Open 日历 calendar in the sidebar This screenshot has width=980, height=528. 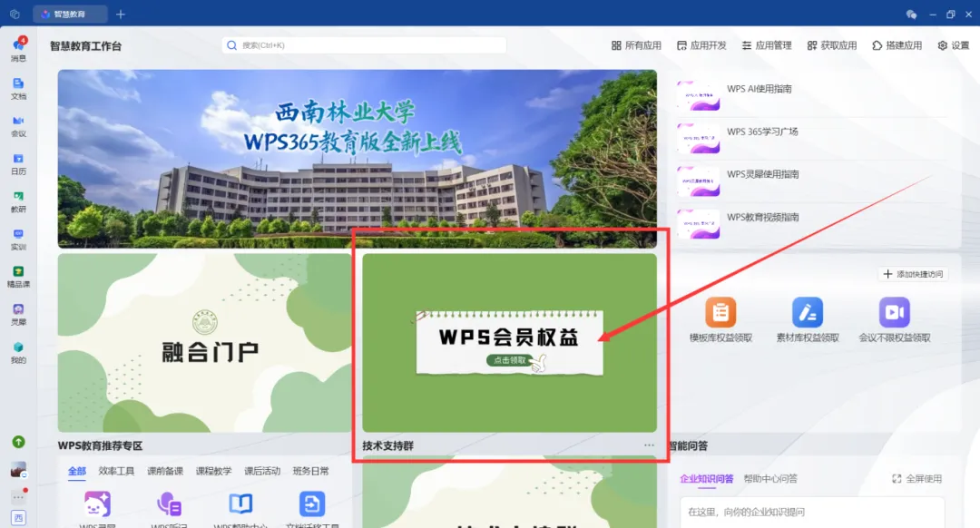click(19, 163)
